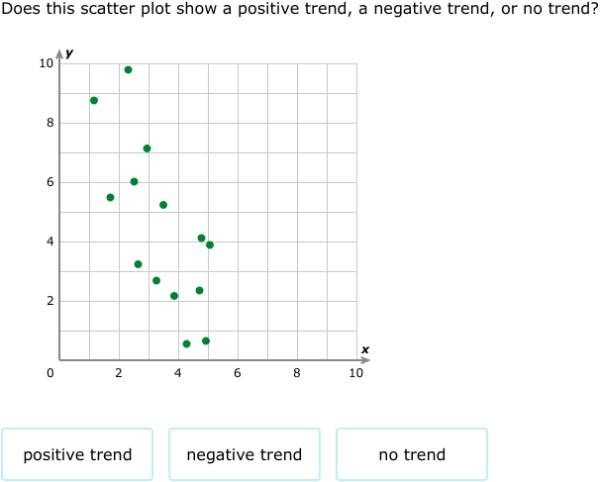Click the y-axis label 8

50,123
